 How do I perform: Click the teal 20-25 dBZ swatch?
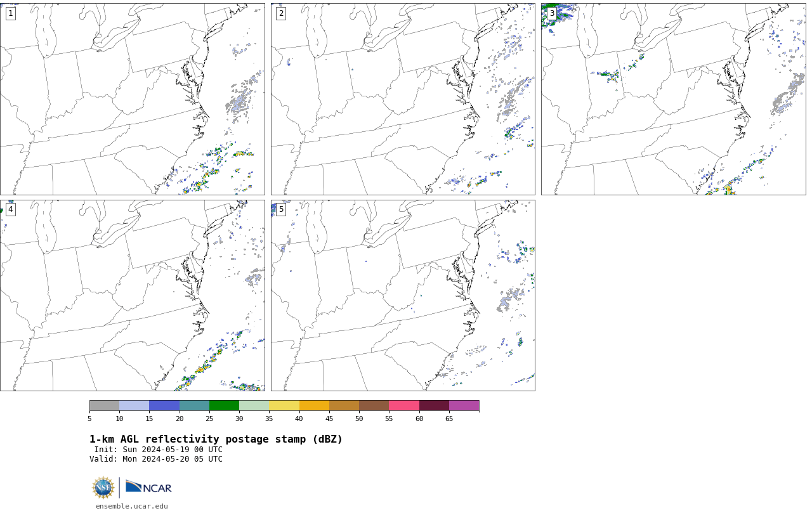(194, 406)
